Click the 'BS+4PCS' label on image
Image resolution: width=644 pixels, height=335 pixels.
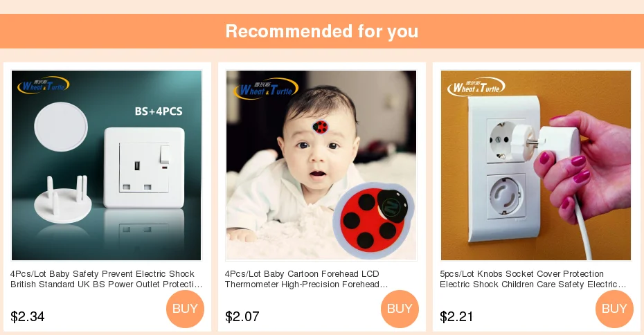tap(159, 111)
